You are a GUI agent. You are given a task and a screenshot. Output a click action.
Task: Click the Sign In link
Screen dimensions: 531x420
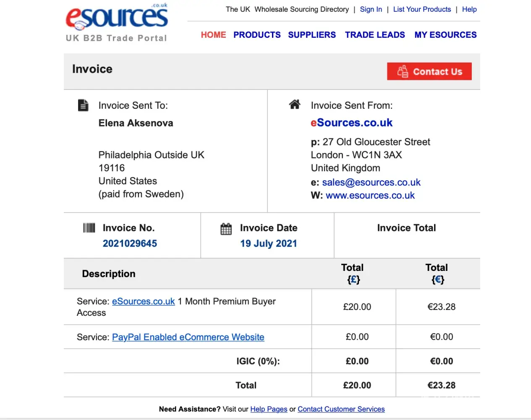click(371, 9)
